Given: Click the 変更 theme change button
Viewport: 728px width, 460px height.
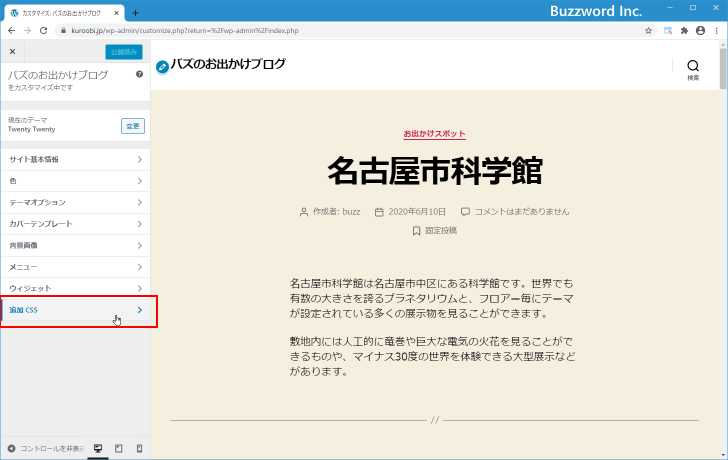Looking at the screenshot, I should coord(133,126).
